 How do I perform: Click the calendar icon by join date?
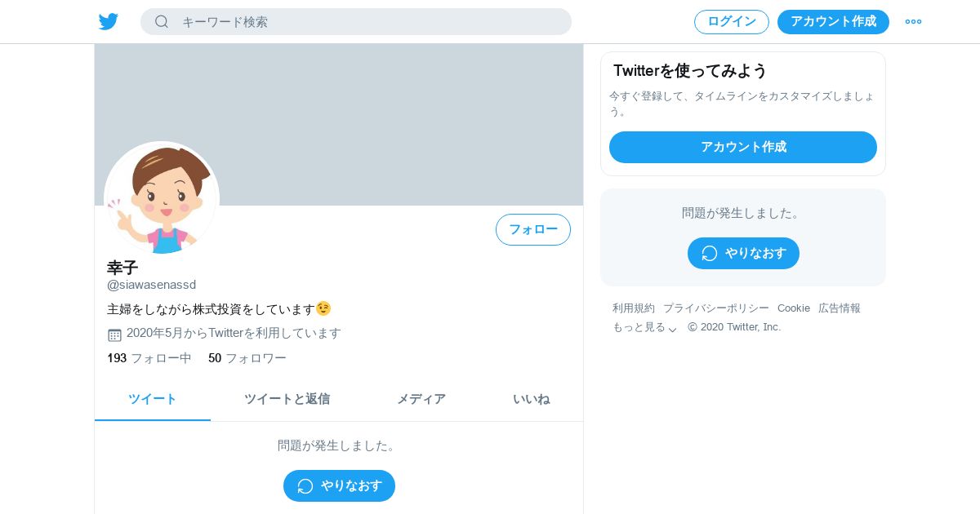(x=114, y=335)
